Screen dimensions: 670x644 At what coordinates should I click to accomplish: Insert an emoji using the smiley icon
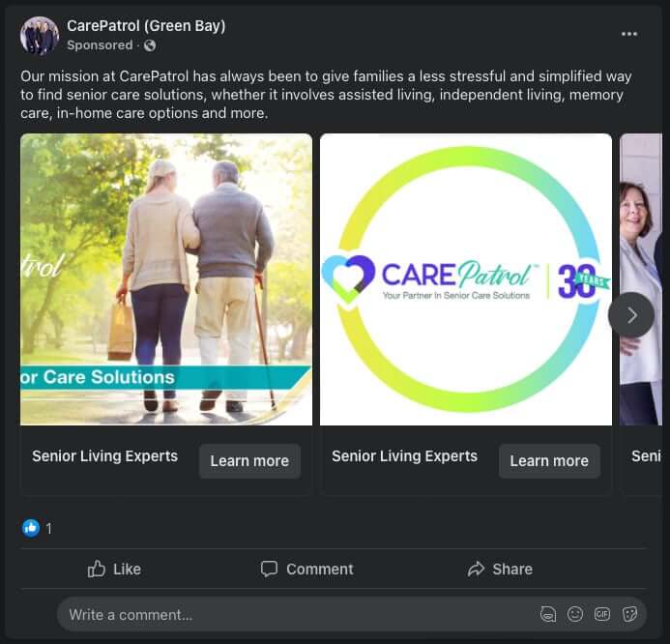575,614
